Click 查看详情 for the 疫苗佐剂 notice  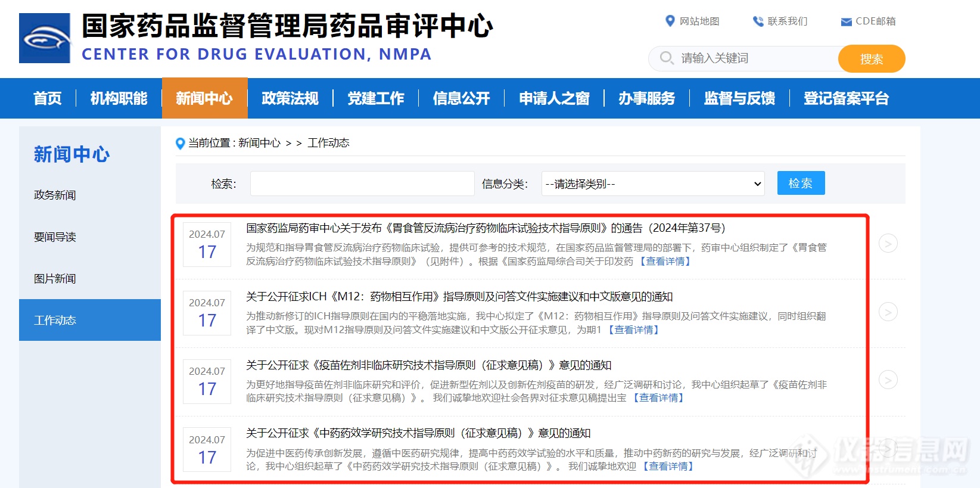(658, 397)
